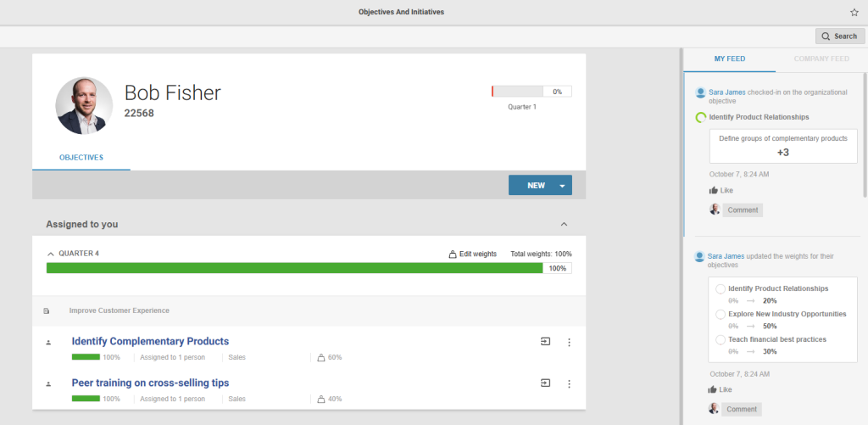Select the Teach financial best practices circle
Viewport: 868px width, 425px height.
tap(721, 339)
